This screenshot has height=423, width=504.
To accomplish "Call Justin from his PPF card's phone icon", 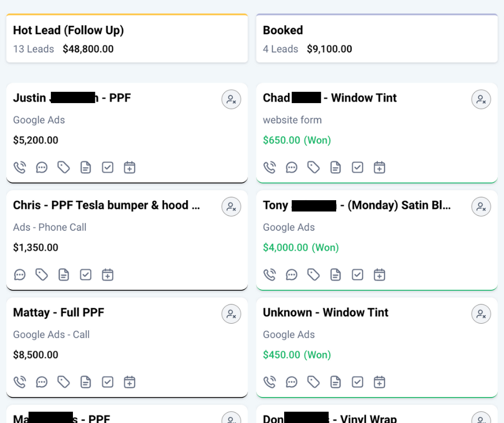I will (20, 167).
